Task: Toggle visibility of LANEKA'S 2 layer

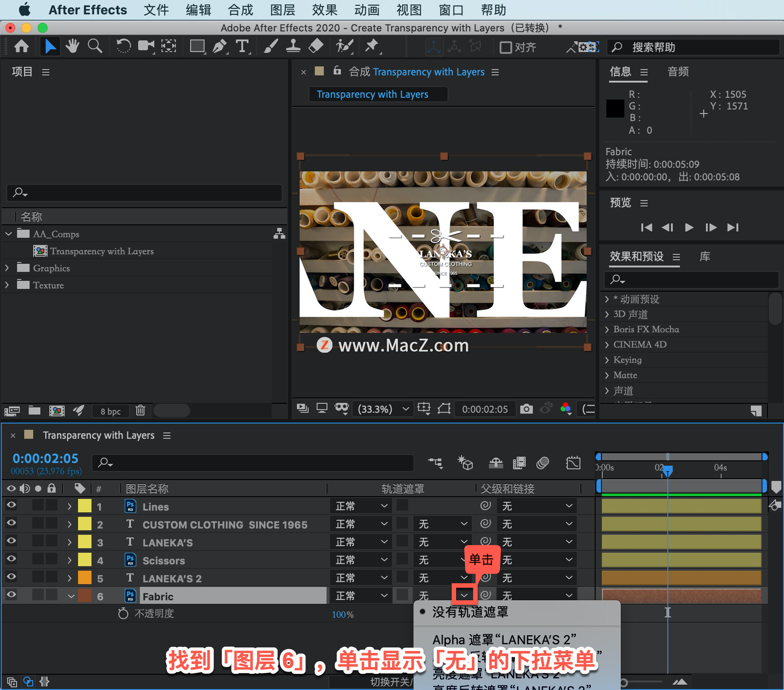Action: point(12,577)
